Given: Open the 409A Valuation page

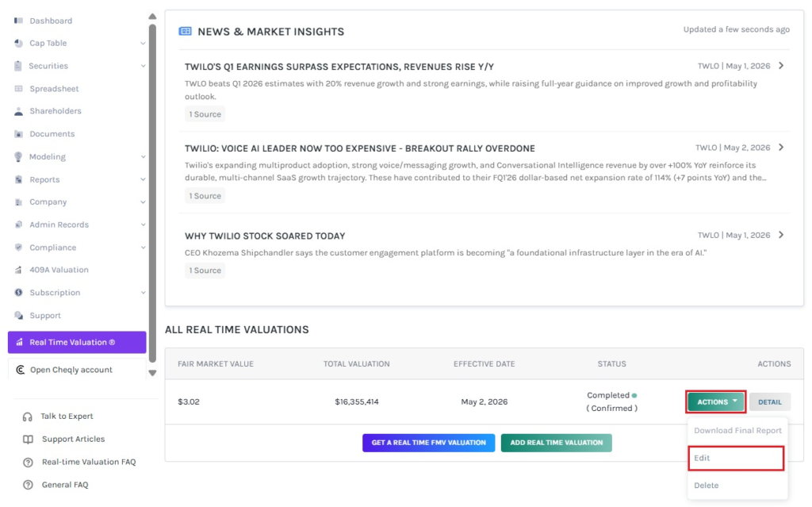Looking at the screenshot, I should 59,270.
